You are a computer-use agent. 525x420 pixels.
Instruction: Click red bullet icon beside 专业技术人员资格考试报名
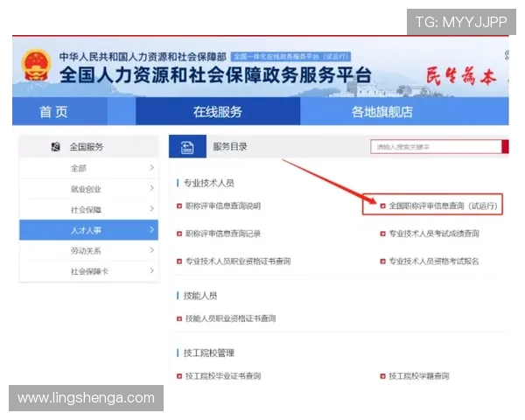382,262
